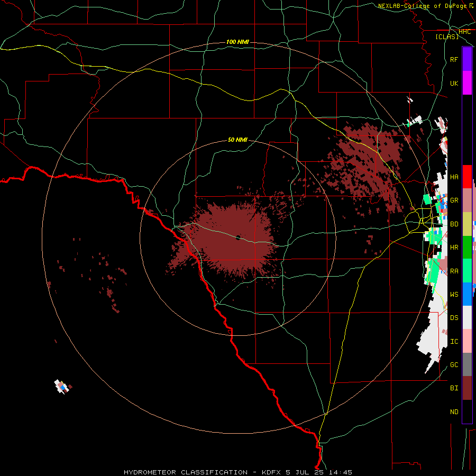Click the UK legend label
The height and width of the screenshot is (476, 476).
pyautogui.click(x=454, y=83)
